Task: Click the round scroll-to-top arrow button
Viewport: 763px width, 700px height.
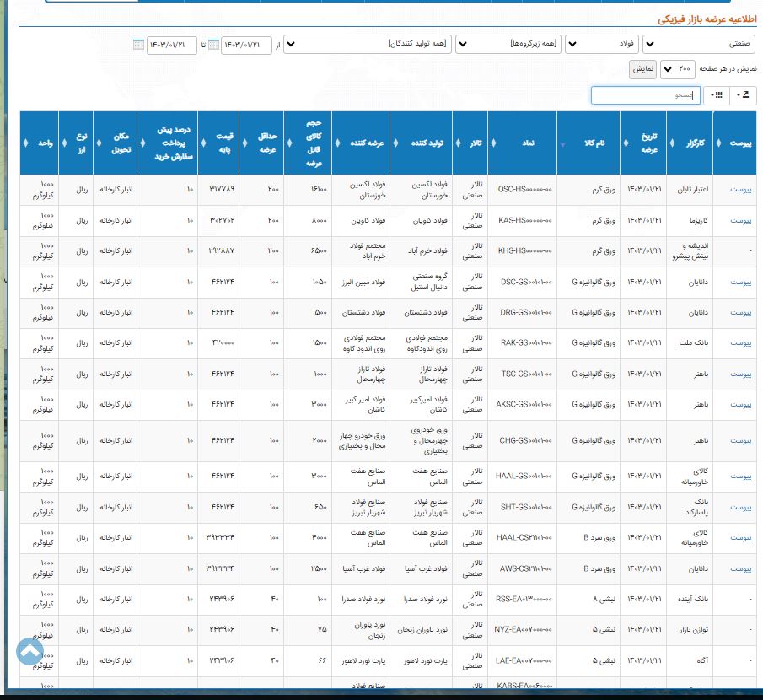Action: click(x=30, y=651)
